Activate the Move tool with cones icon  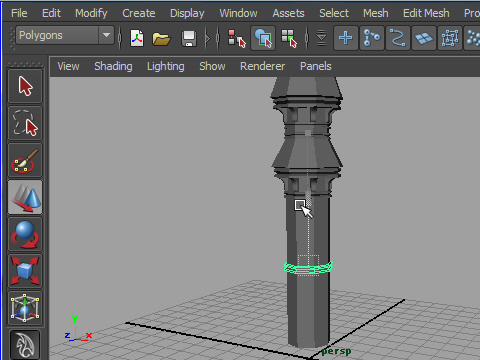tap(25, 197)
